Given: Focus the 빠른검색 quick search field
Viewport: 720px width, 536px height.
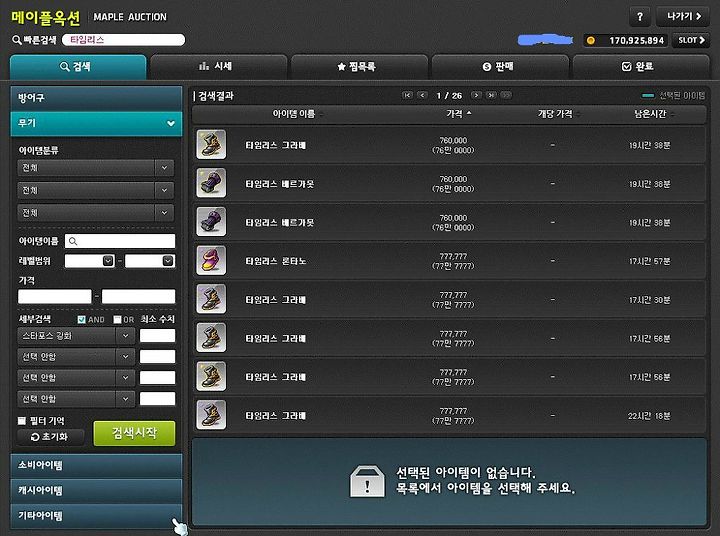Looking at the screenshot, I should point(124,40).
